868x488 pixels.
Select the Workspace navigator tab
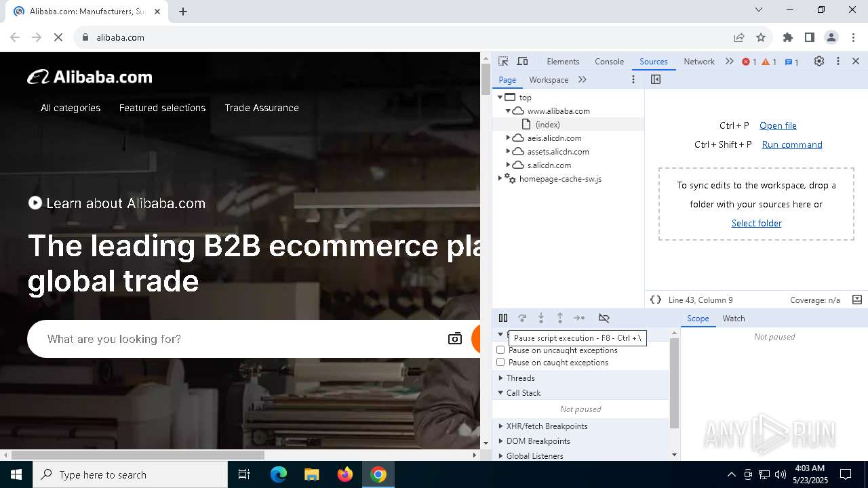tap(549, 80)
